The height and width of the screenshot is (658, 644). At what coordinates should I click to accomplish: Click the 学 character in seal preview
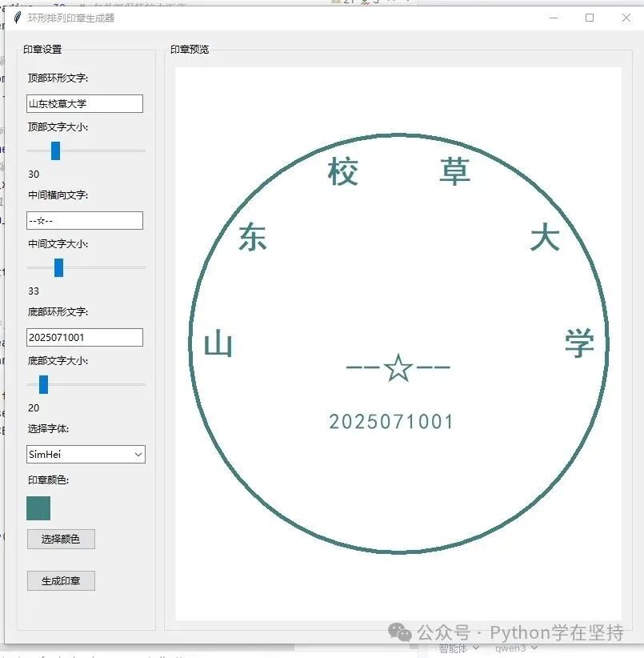pos(579,343)
